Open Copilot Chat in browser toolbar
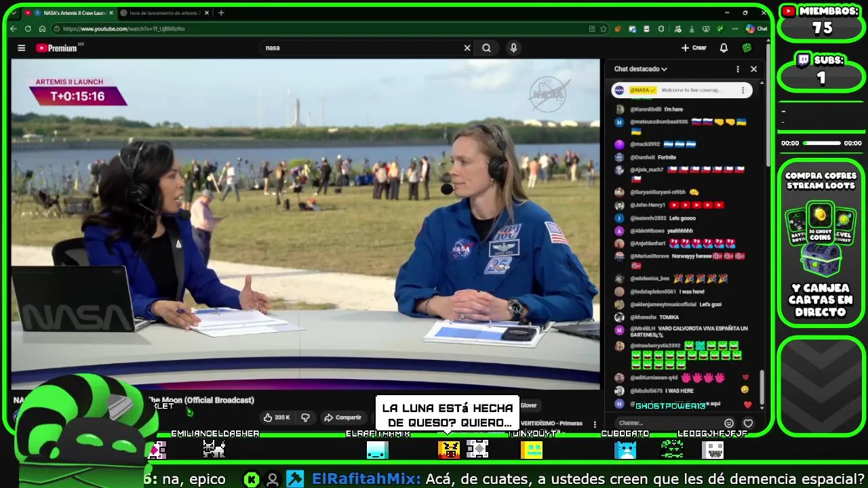868x488 pixels. (757, 28)
